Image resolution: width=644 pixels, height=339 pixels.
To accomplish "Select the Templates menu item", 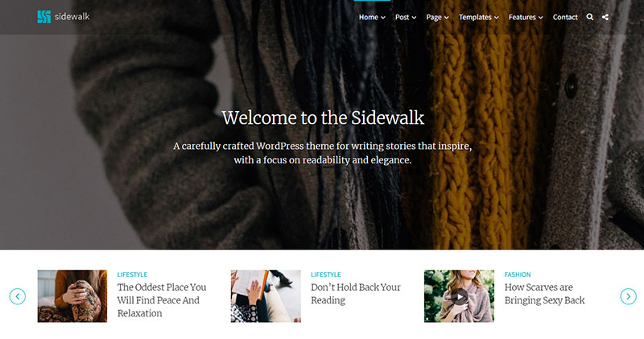I will 475,17.
